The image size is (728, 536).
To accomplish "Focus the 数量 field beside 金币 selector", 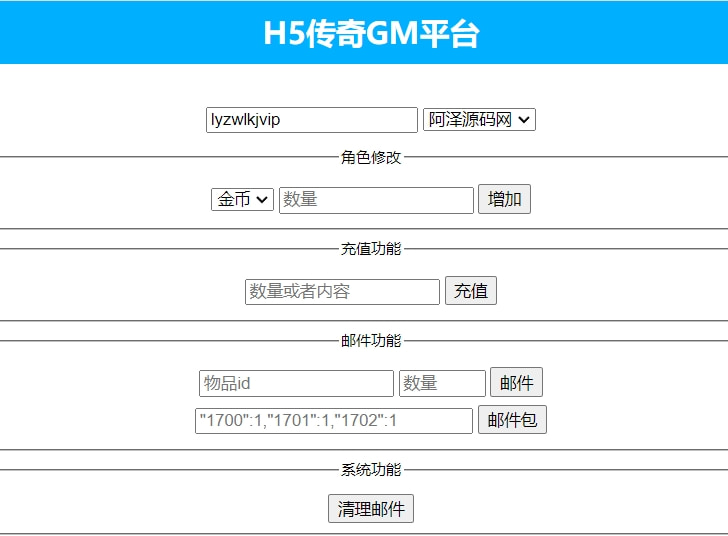I will pyautogui.click(x=375, y=200).
